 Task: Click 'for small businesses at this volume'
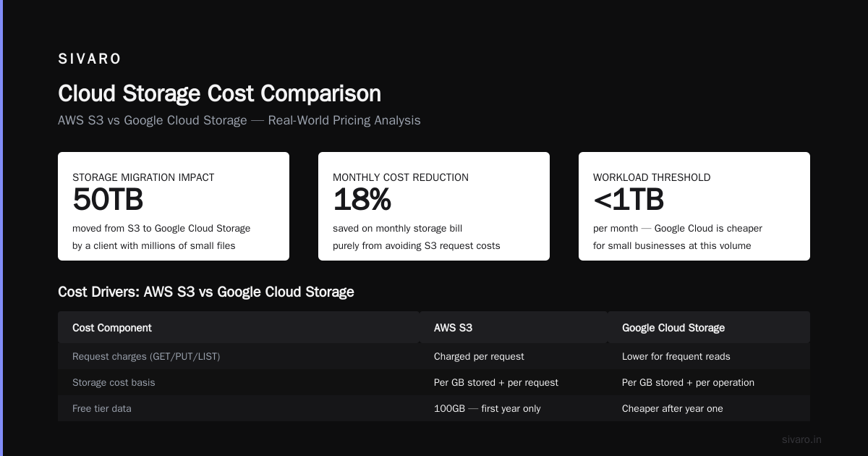[672, 245]
